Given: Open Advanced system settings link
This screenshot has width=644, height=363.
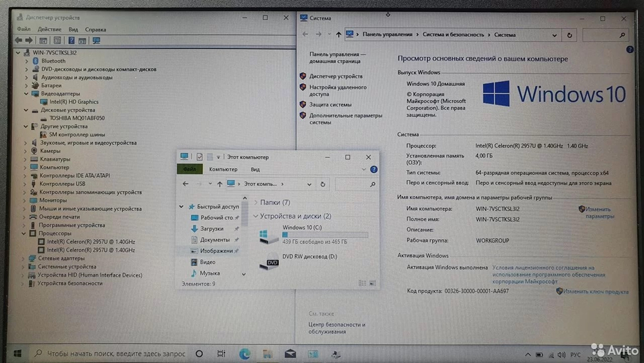Looking at the screenshot, I should (345, 119).
